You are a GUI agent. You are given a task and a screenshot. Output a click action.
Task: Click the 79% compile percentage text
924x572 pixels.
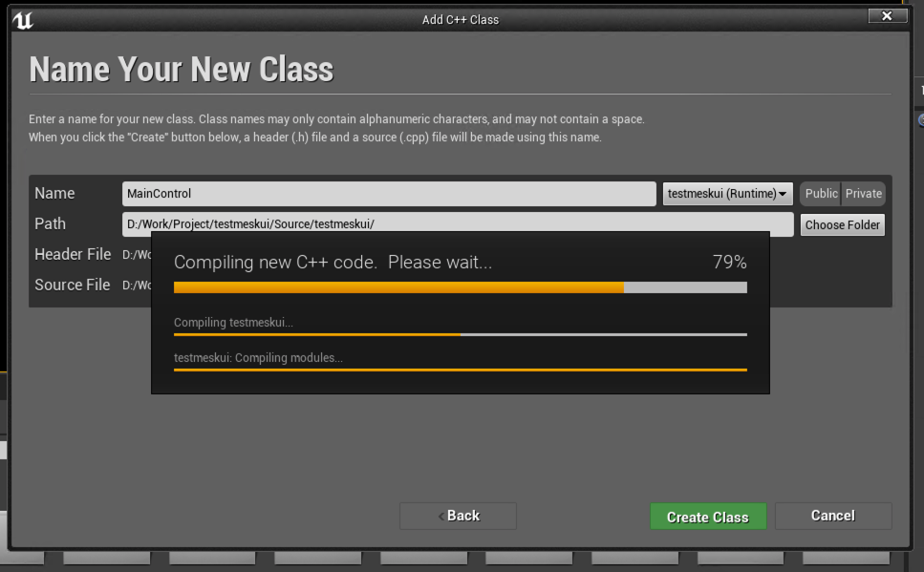(729, 263)
